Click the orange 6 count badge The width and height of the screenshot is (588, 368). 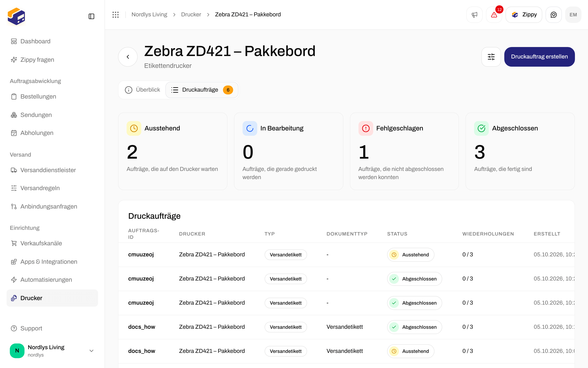[x=228, y=90]
